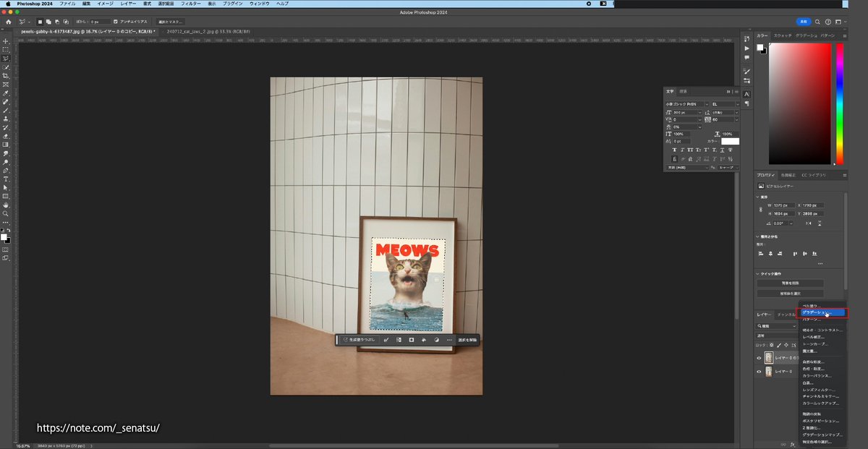Toggle underline style in Character panel

pos(722,150)
